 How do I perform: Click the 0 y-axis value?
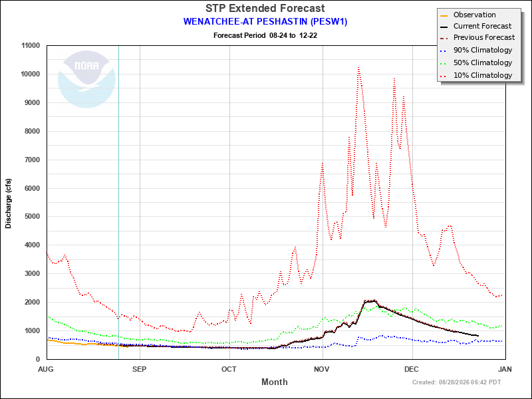[x=38, y=359]
